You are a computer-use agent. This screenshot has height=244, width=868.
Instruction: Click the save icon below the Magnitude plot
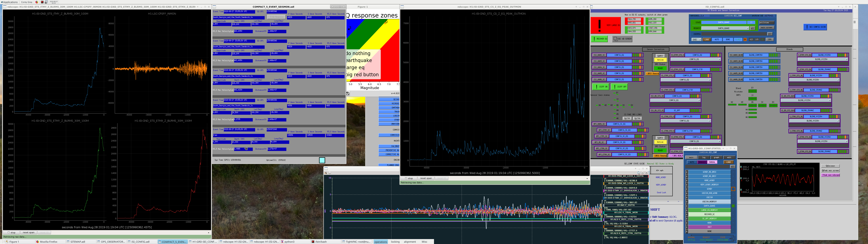(348, 93)
